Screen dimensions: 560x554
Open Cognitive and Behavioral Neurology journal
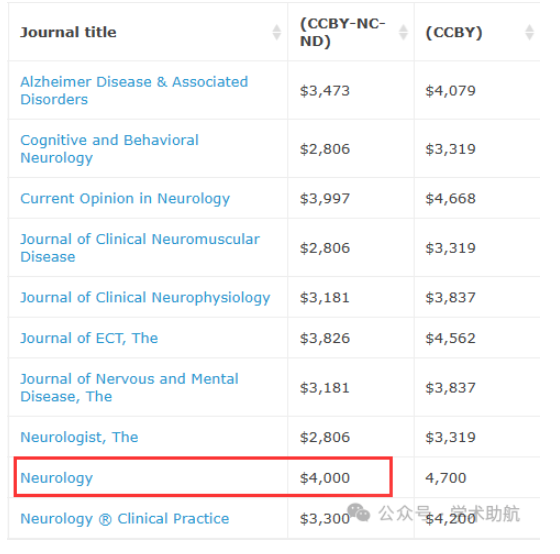[109, 149]
